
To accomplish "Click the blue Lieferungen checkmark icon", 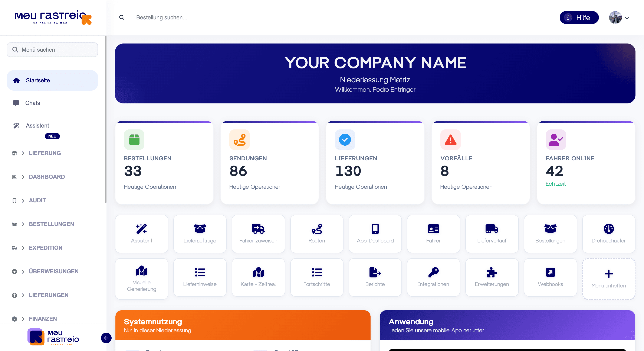I will click(345, 140).
